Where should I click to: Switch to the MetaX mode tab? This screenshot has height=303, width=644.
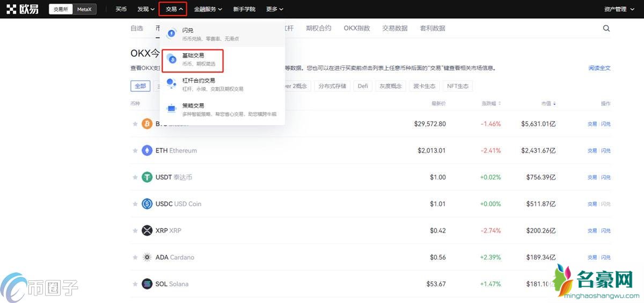84,9
